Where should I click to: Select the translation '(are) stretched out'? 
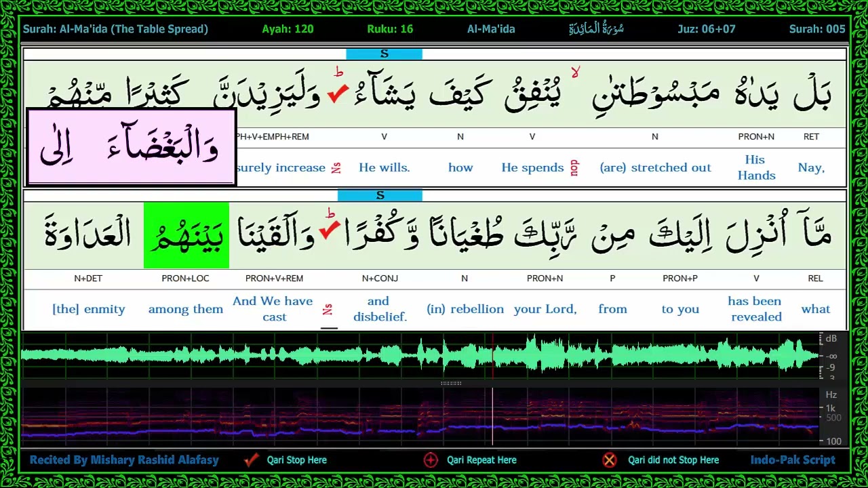tap(655, 168)
